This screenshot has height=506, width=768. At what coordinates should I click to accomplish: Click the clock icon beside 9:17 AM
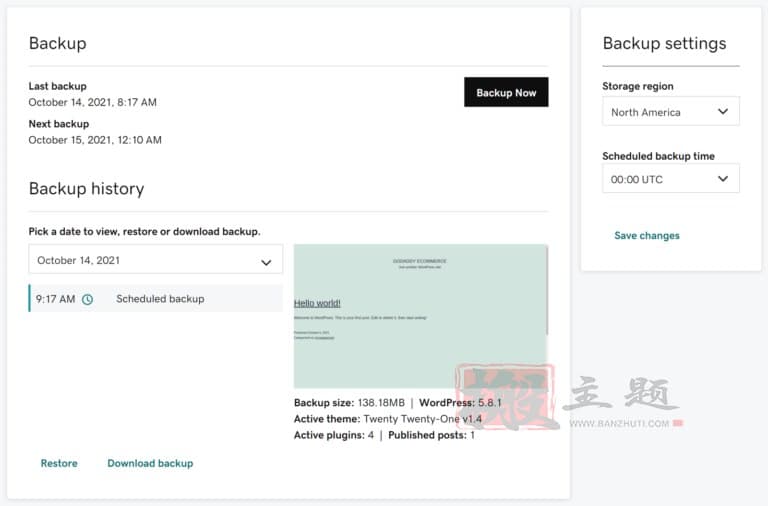pyautogui.click(x=87, y=299)
